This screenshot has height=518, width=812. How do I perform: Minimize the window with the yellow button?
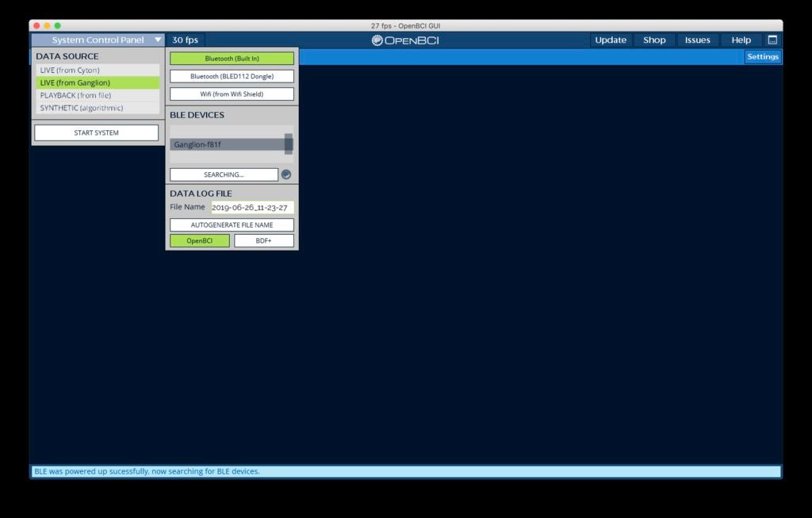tap(47, 25)
